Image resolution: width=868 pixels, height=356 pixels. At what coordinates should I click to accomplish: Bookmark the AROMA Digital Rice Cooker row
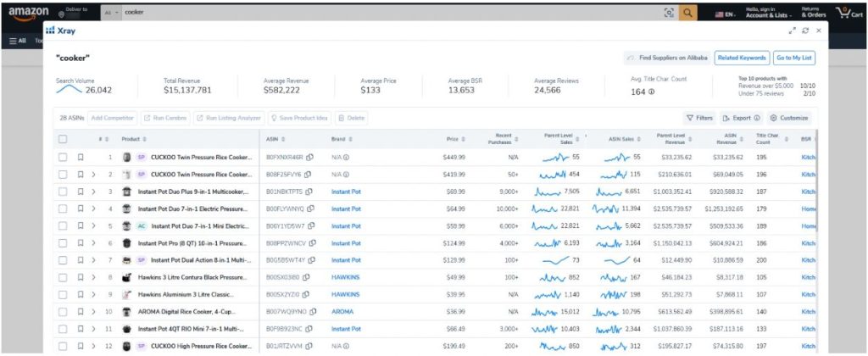(x=81, y=312)
